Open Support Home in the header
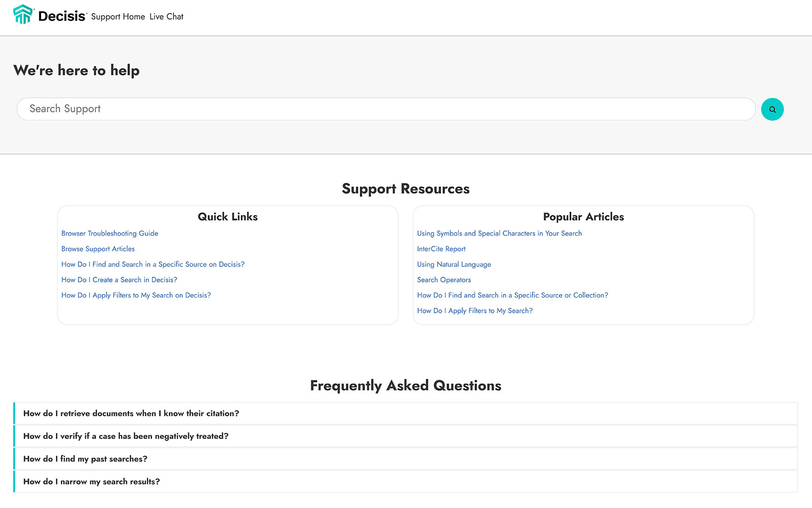This screenshot has width=812, height=508. pos(118,17)
